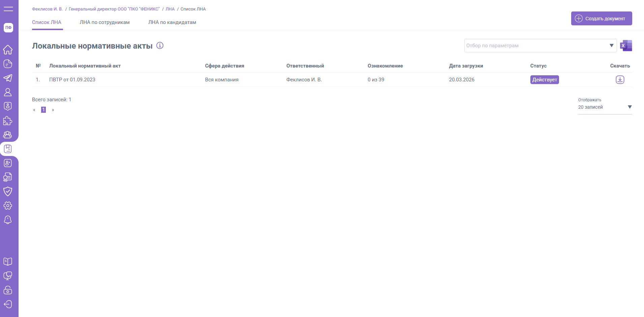
Task: Open the hamburger menu in the sidebar
Action: 8,9
